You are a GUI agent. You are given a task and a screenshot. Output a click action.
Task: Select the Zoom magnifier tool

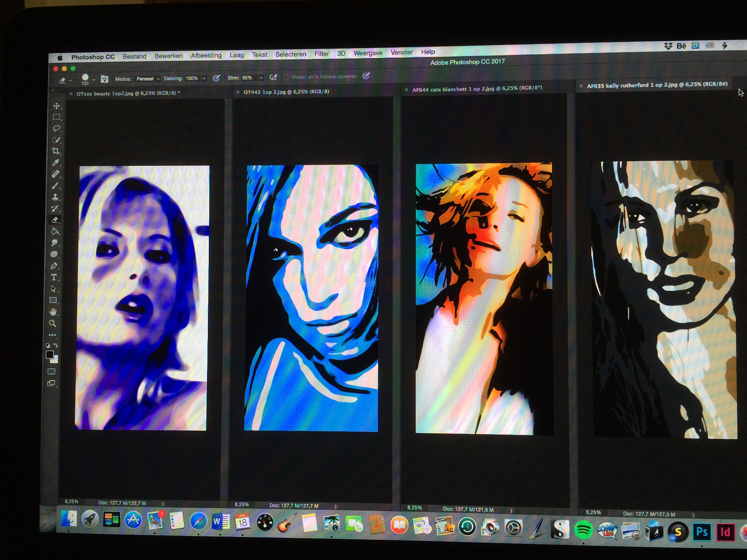[53, 324]
